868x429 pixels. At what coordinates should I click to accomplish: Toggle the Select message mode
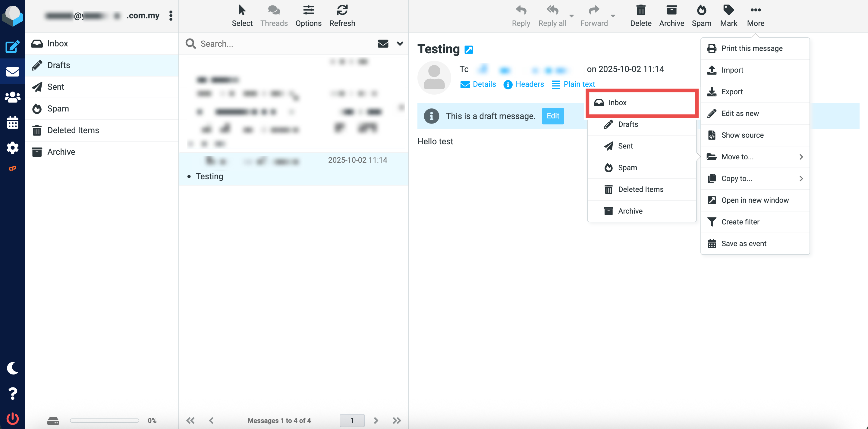click(242, 15)
